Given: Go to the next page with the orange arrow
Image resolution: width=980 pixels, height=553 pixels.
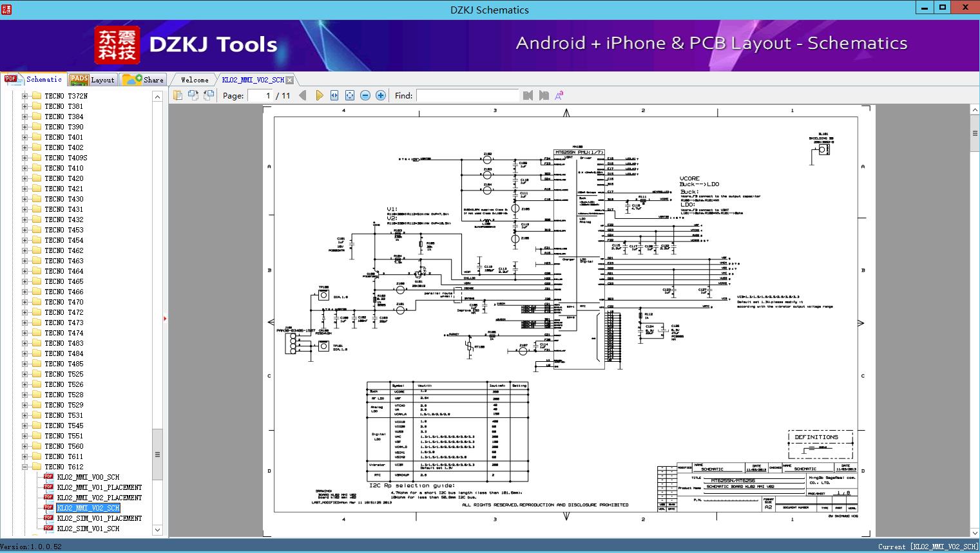Looking at the screenshot, I should [x=319, y=95].
